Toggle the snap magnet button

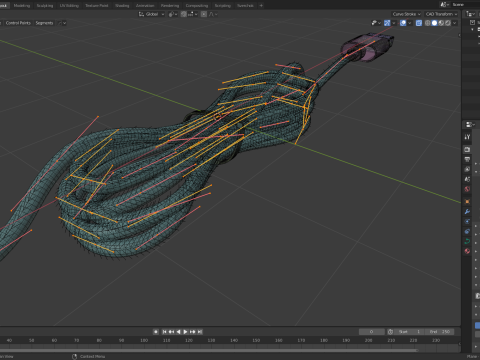[x=184, y=14]
